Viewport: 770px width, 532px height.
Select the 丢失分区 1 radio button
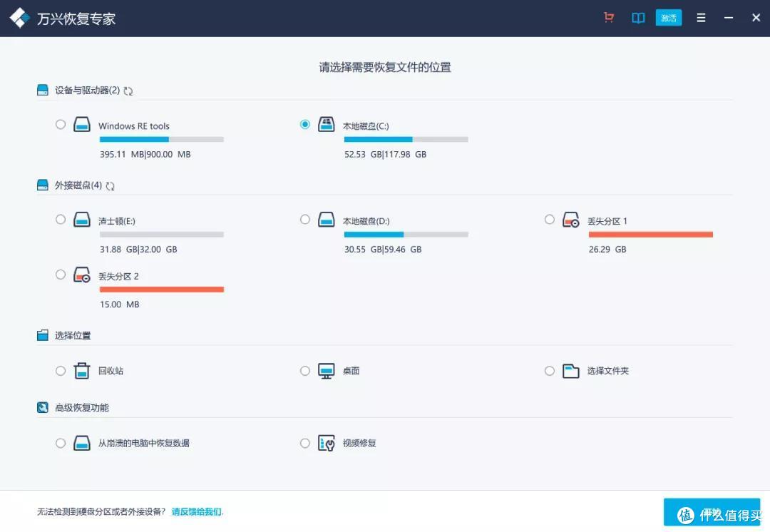550,219
